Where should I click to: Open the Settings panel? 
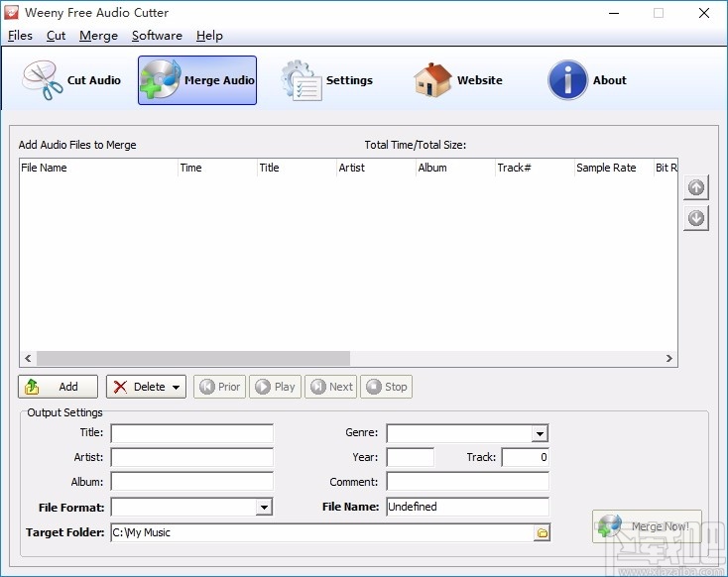coord(327,80)
